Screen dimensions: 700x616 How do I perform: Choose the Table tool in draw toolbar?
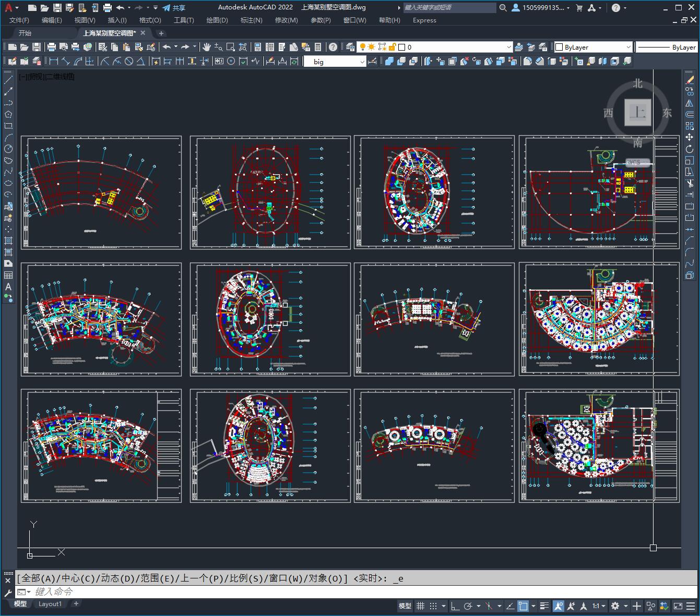click(8, 275)
